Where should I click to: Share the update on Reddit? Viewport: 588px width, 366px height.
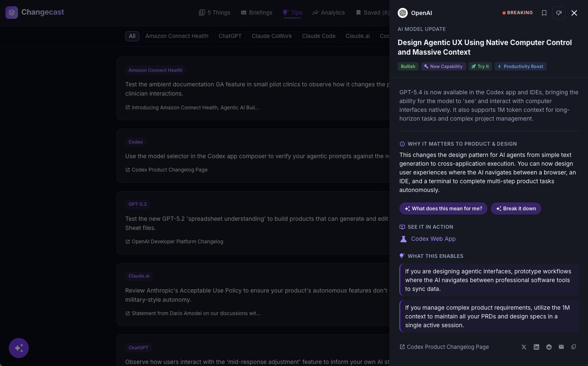click(x=549, y=347)
